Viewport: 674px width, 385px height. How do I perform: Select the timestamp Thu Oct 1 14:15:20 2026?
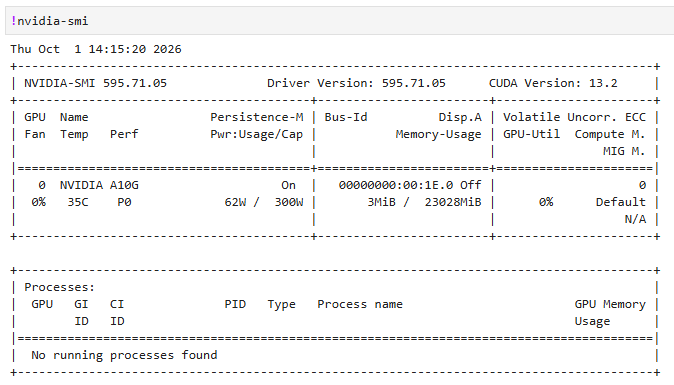(x=96, y=49)
